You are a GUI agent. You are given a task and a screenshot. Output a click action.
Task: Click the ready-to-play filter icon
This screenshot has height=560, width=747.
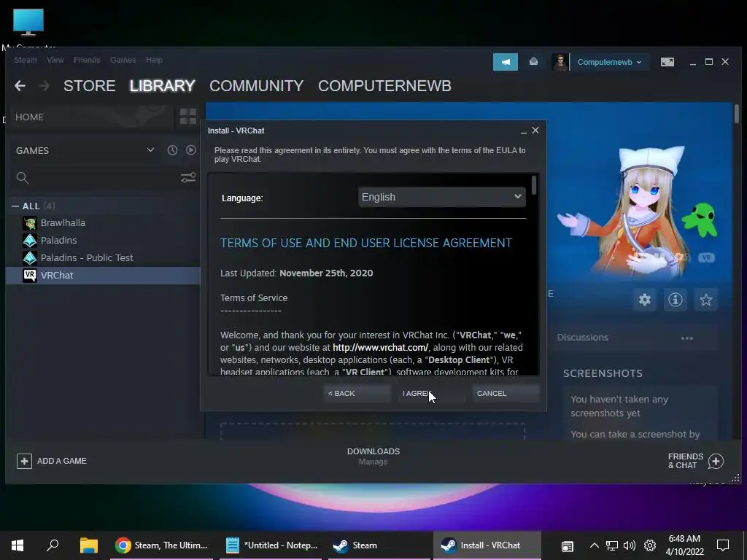pos(191,150)
